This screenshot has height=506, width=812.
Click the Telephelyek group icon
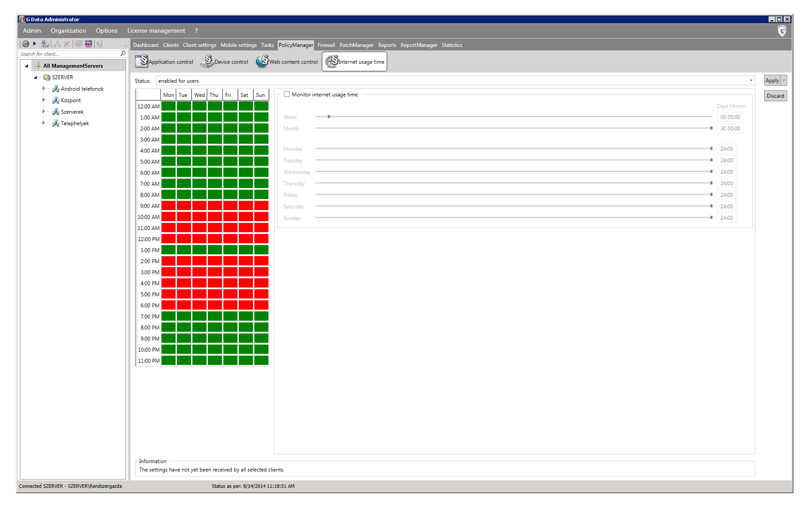pyautogui.click(x=56, y=123)
